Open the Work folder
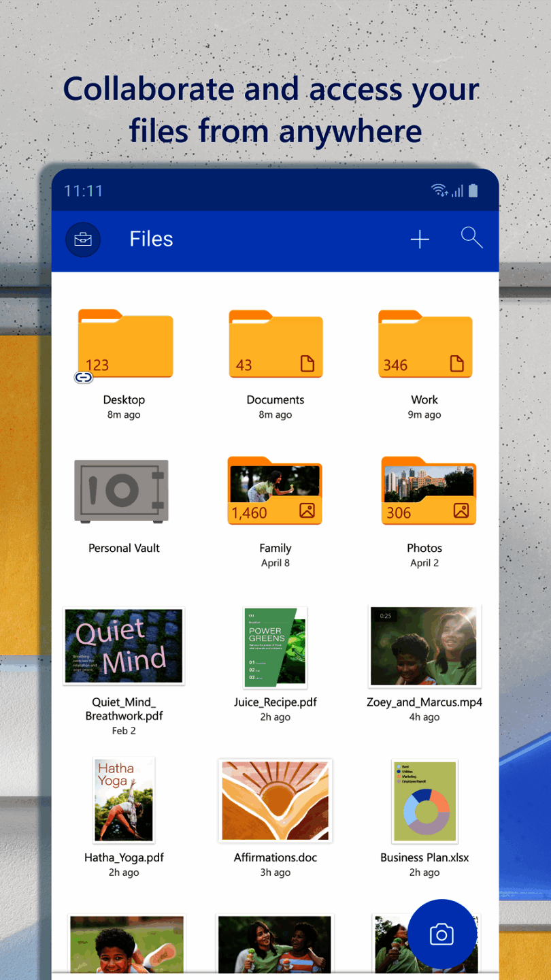 [x=424, y=344]
